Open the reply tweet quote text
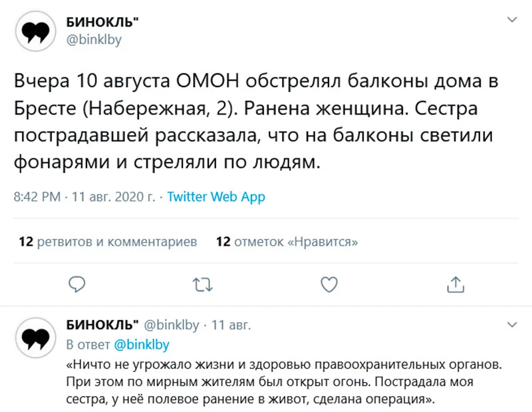Image resolution: width=532 pixels, height=412 pixels. 284,381
